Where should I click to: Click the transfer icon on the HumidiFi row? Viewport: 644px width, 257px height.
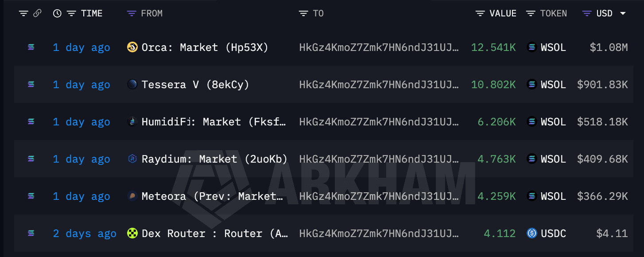[x=30, y=121]
